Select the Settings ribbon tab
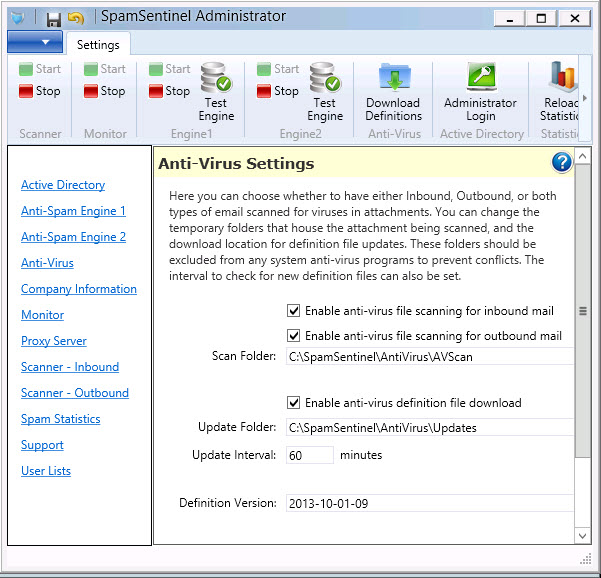This screenshot has width=601, height=578. [x=98, y=45]
